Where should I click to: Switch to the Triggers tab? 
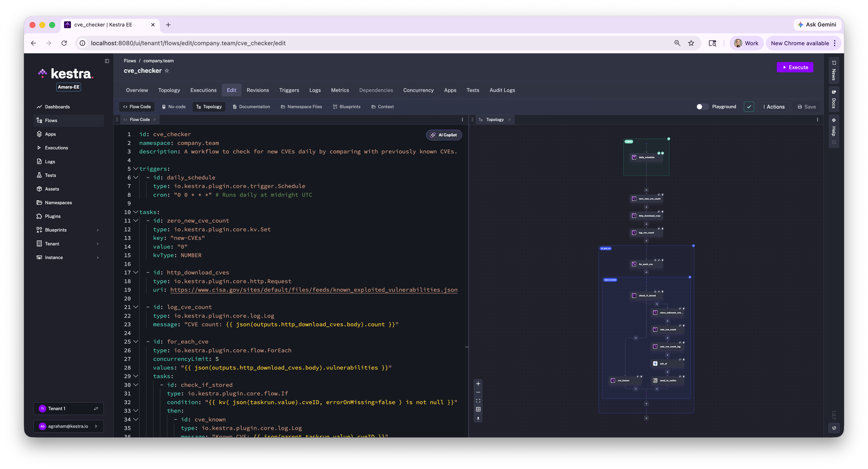click(289, 90)
